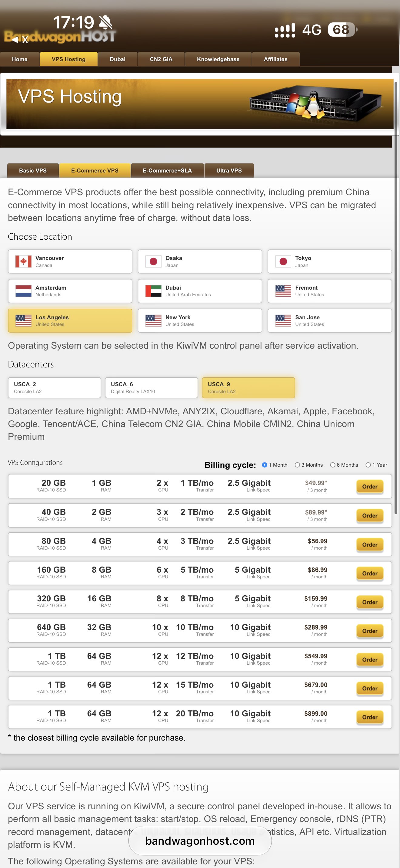This screenshot has height=868, width=400.
Task: Choose USCA_6 Digital Realty LAX10 datacenter
Action: [x=152, y=388]
